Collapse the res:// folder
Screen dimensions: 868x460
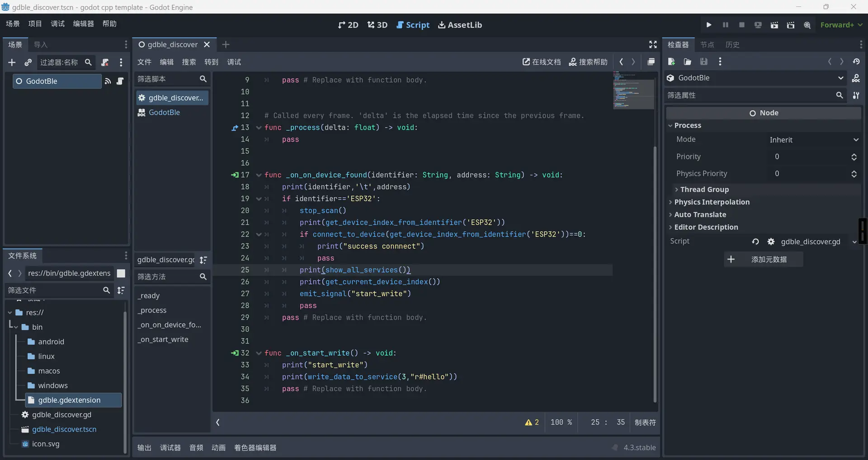(x=10, y=313)
